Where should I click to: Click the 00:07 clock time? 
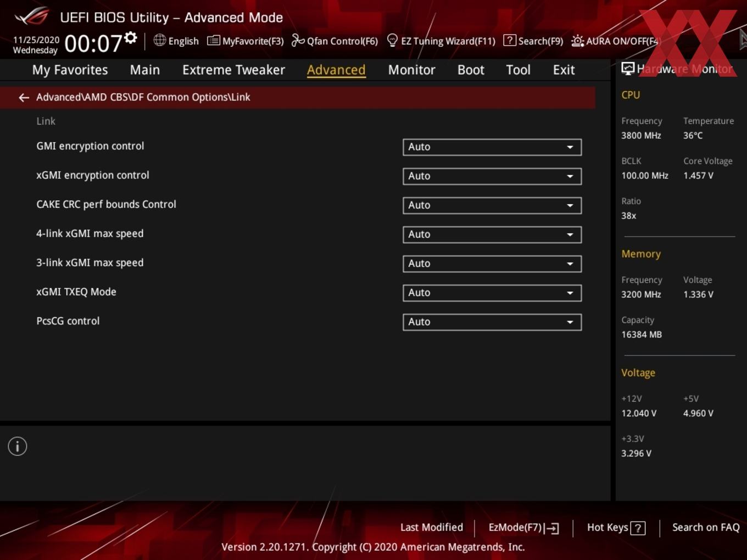point(93,43)
